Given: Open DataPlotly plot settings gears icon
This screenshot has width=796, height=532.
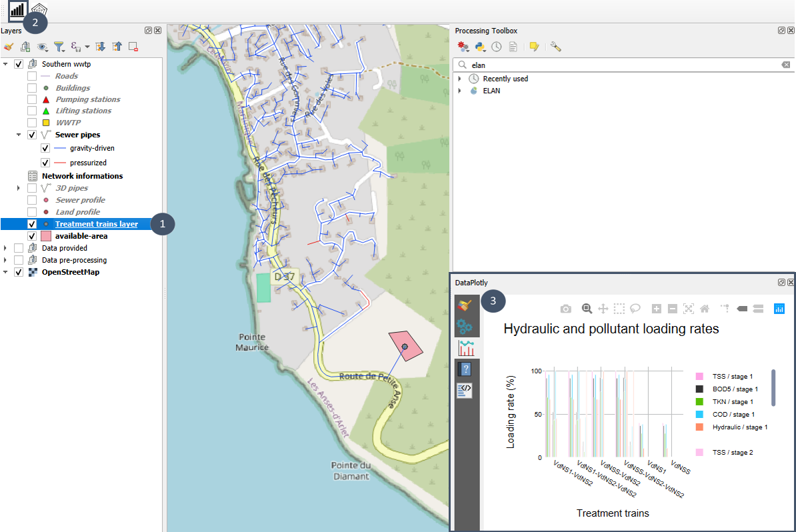Looking at the screenshot, I should pos(465,327).
